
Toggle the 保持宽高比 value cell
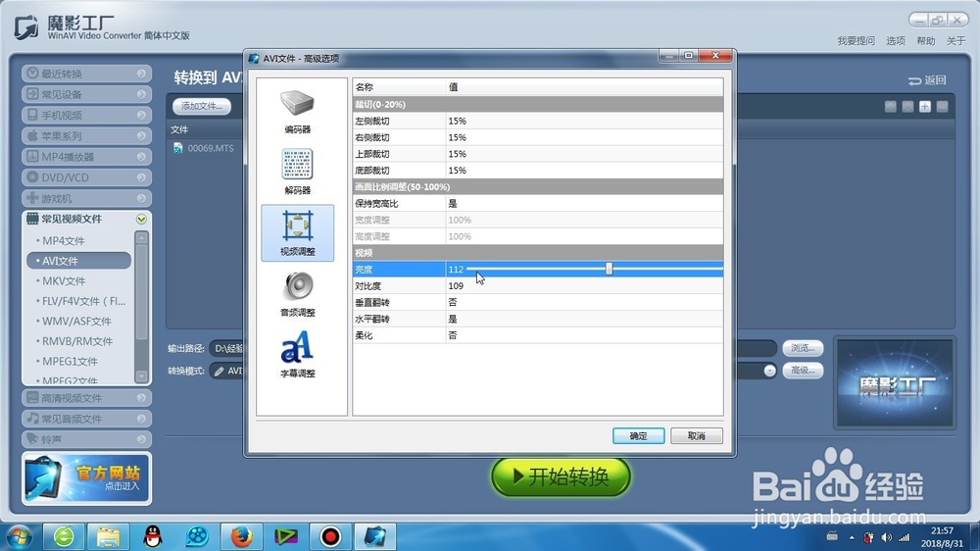coord(584,203)
